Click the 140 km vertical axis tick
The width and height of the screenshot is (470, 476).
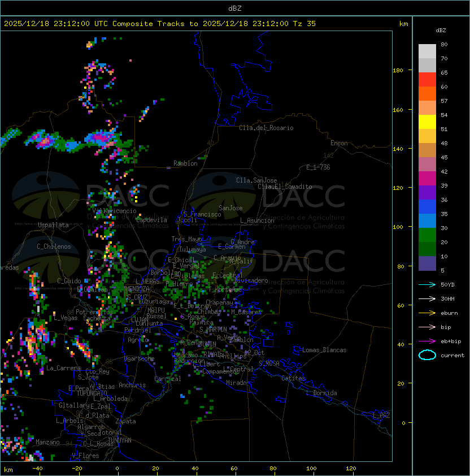pos(398,149)
